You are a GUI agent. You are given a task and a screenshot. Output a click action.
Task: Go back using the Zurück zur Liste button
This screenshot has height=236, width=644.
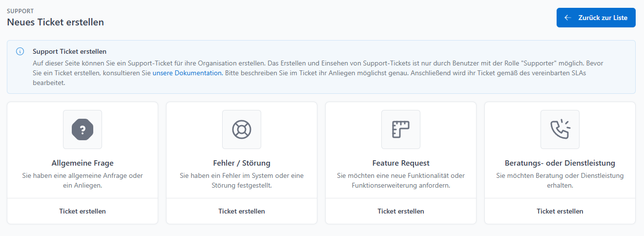[x=596, y=18]
